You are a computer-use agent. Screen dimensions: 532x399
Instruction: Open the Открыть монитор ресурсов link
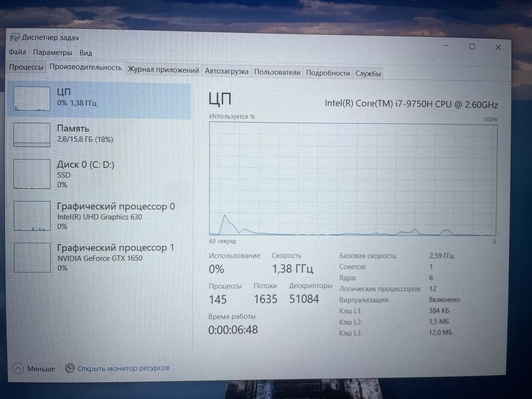coord(124,368)
